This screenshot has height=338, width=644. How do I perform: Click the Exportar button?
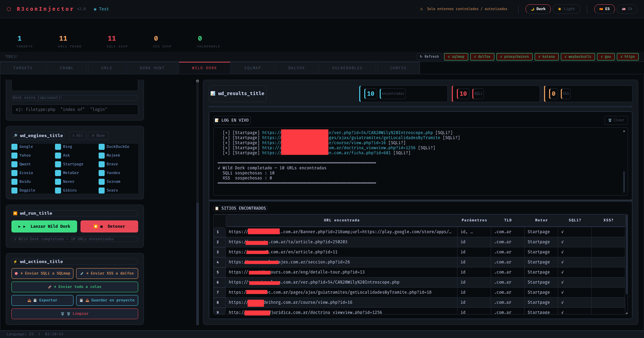[42, 300]
